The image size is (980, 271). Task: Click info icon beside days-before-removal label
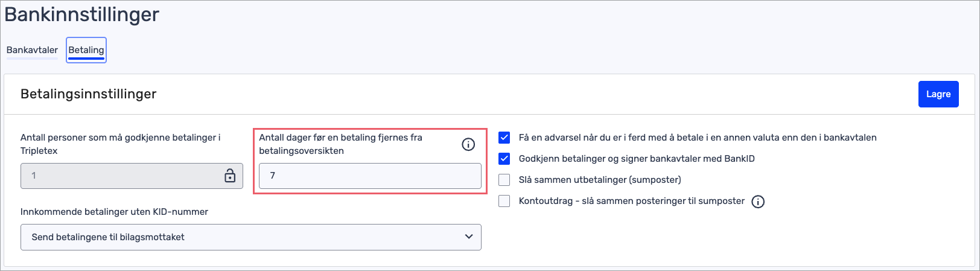(468, 144)
